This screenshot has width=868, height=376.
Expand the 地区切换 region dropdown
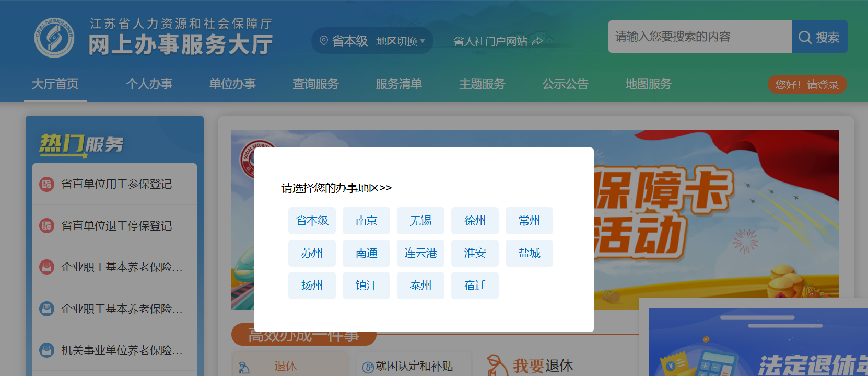(x=401, y=41)
